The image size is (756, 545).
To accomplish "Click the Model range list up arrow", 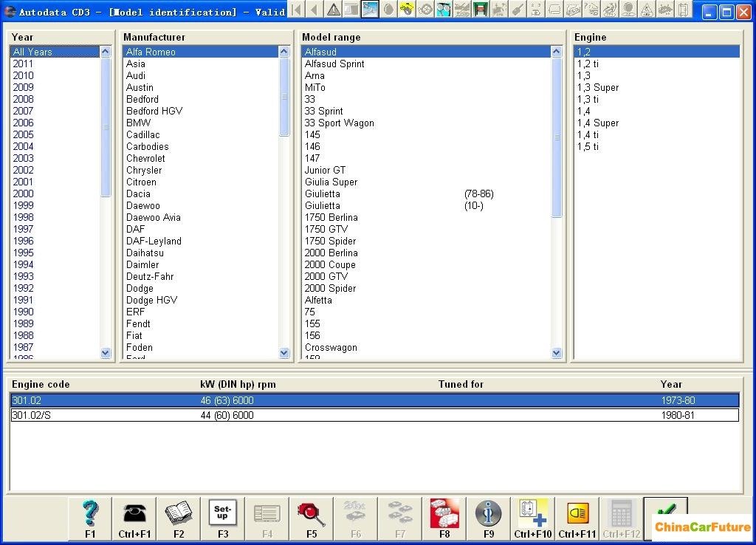I will [x=557, y=52].
